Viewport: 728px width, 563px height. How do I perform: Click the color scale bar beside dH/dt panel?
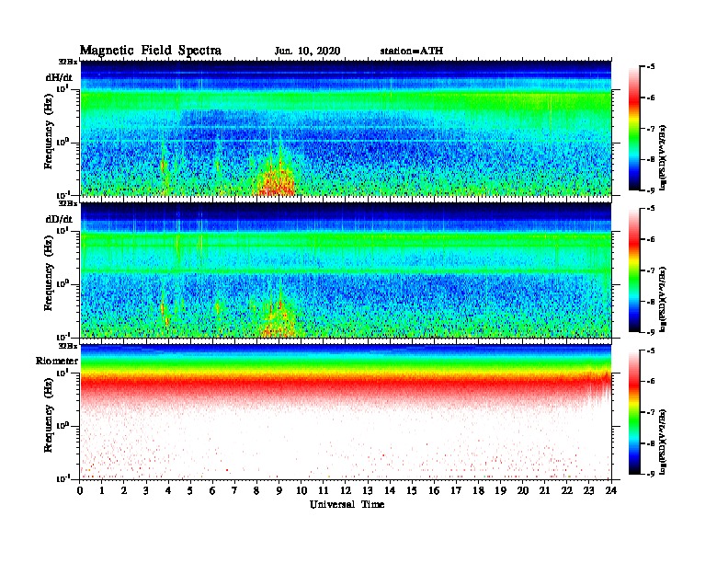tap(634, 128)
